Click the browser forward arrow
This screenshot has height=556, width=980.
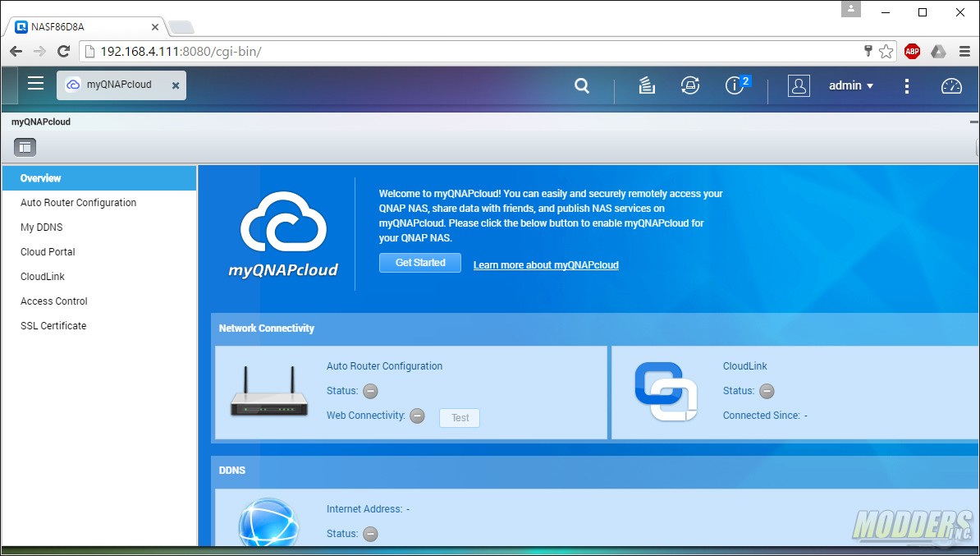coord(39,51)
